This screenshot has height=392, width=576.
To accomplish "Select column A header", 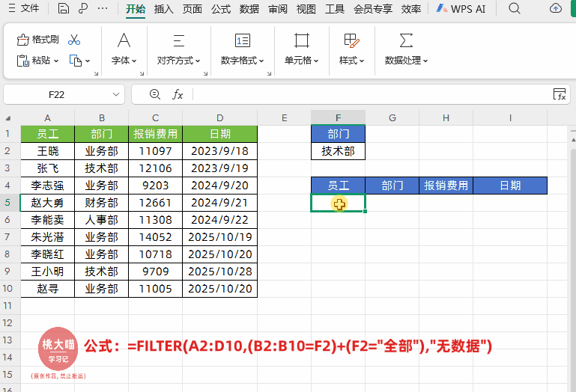I will tap(47, 117).
